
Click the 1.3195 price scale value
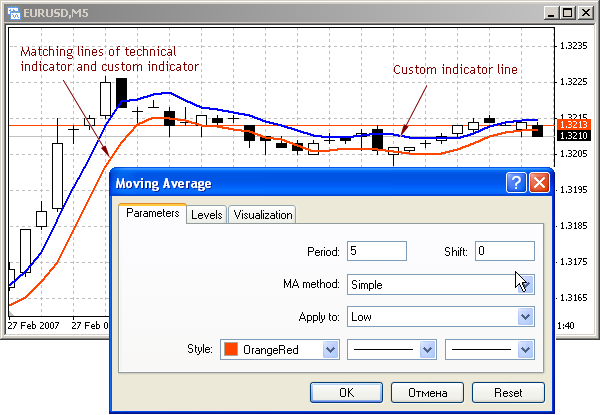pyautogui.click(x=573, y=190)
